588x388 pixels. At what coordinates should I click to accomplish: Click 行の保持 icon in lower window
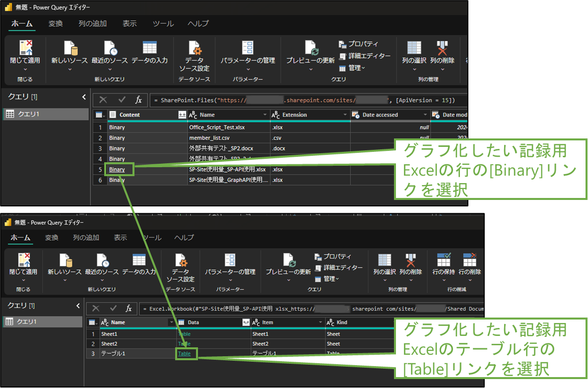tap(444, 259)
